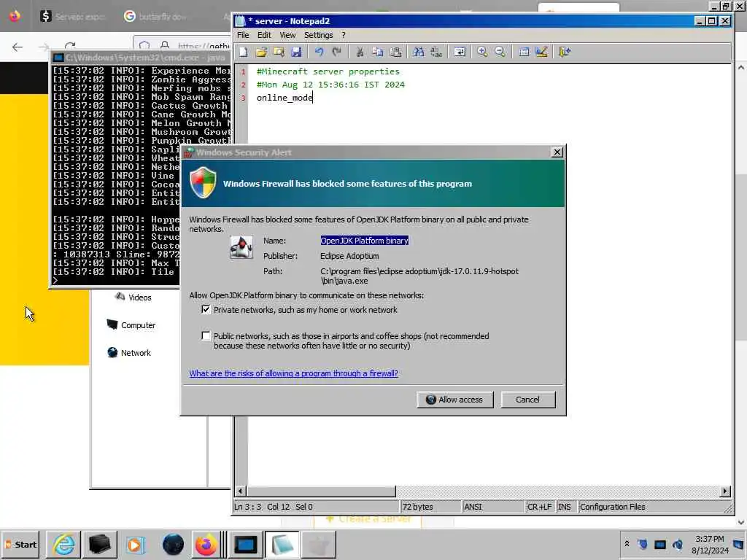Click the volume speaker tray icon
The height and width of the screenshot is (560, 747).
(x=678, y=544)
